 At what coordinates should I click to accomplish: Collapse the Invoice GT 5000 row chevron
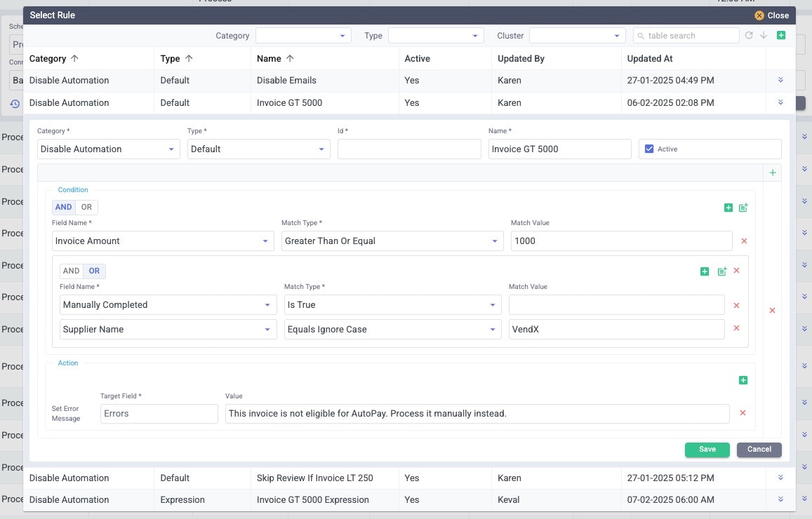[x=780, y=102]
